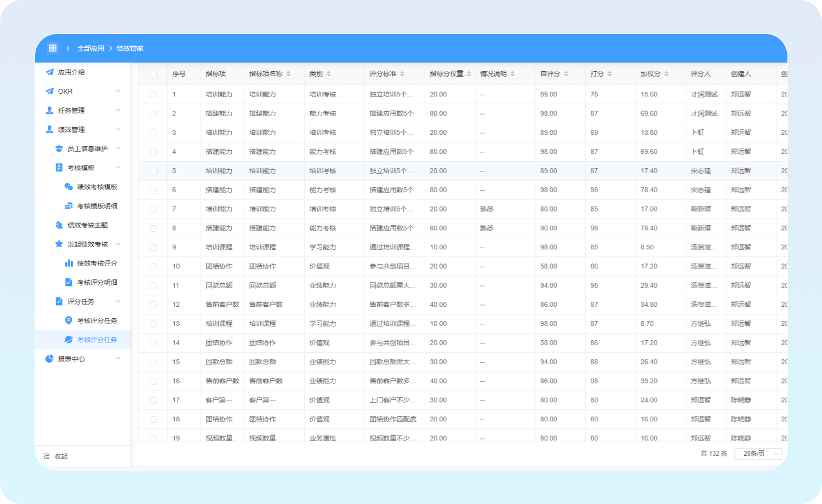Click the bar chart icon beside 绩效考核评分
The image size is (822, 504).
(x=69, y=264)
